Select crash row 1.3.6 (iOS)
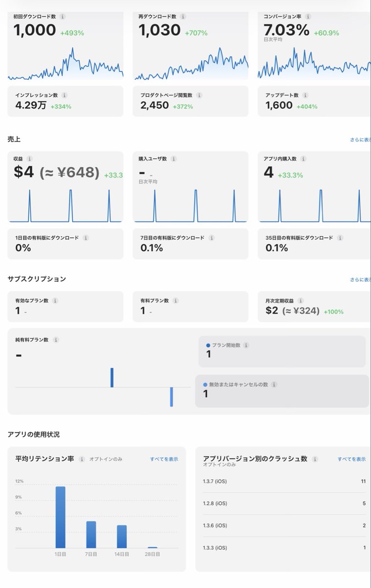The height and width of the screenshot is (588, 371). tap(284, 526)
